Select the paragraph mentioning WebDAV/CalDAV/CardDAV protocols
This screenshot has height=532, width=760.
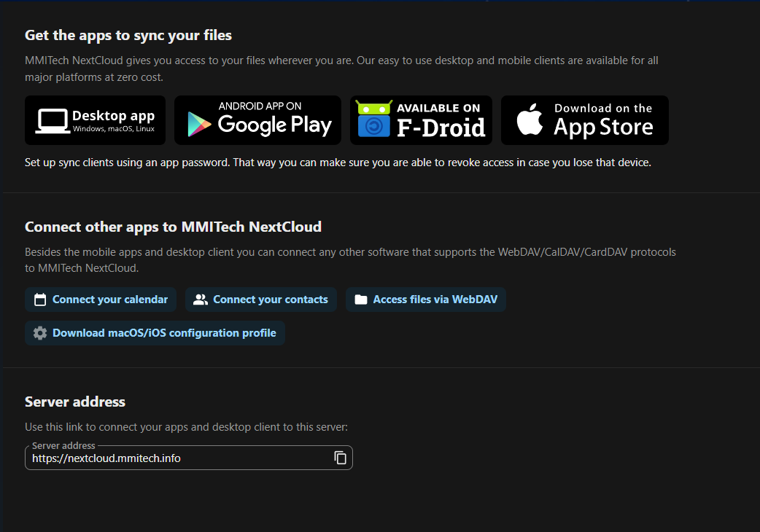click(x=350, y=260)
